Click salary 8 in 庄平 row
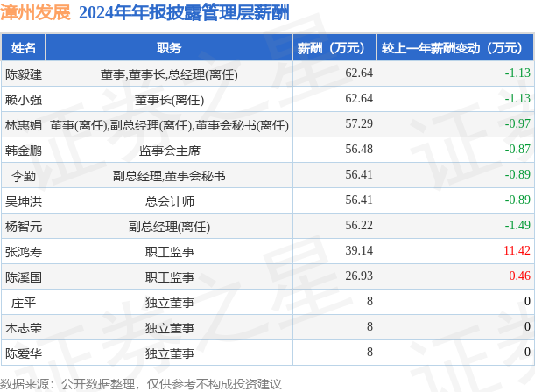 (x=370, y=301)
